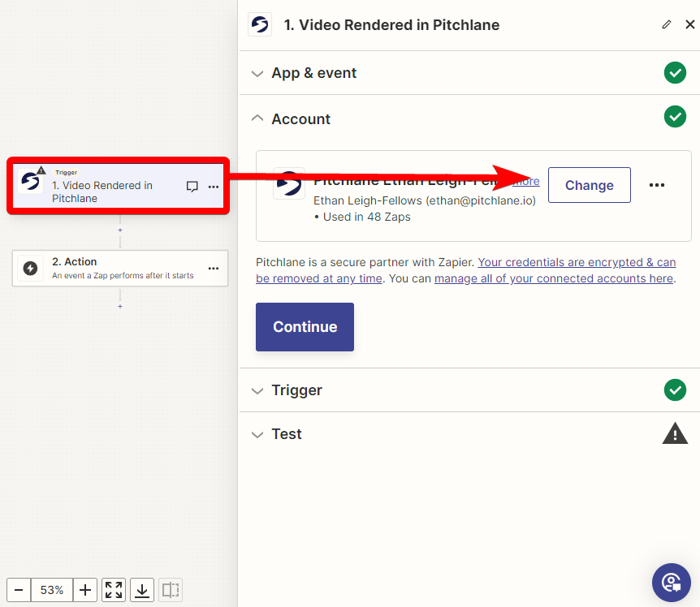The image size is (700, 607).
Task: Click the pencil rename icon in panel header
Action: pyautogui.click(x=666, y=24)
